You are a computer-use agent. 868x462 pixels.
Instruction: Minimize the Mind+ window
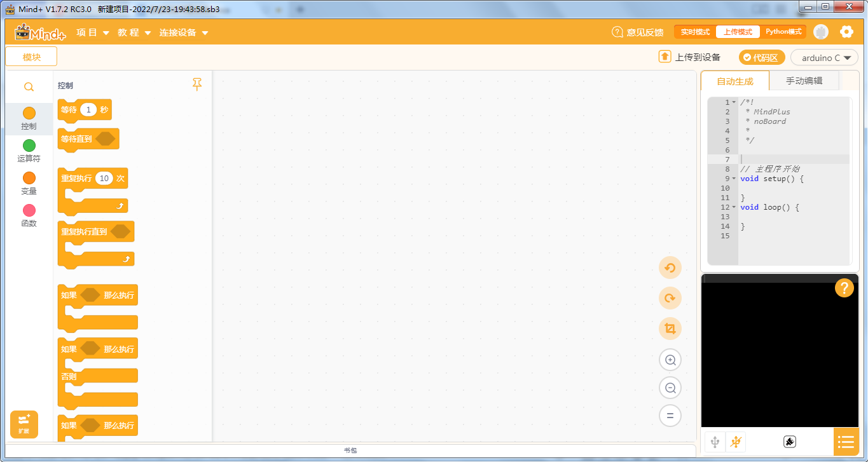808,6
